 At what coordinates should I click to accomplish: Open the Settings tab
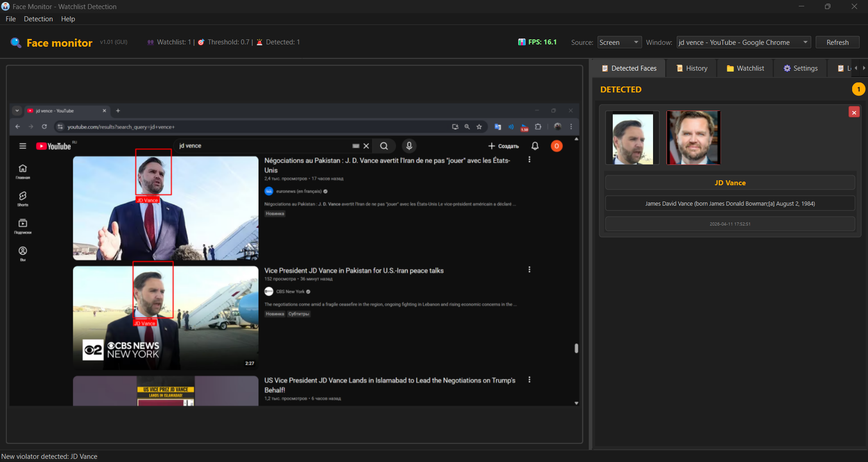tap(800, 68)
